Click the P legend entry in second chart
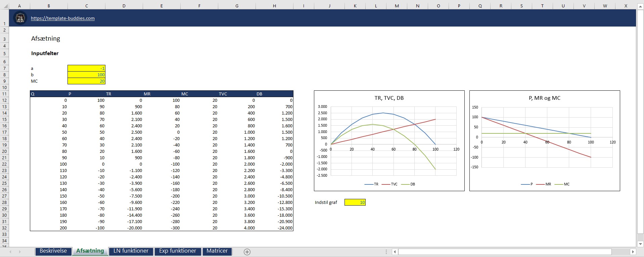Screen dimensions: 644x257 [527, 184]
